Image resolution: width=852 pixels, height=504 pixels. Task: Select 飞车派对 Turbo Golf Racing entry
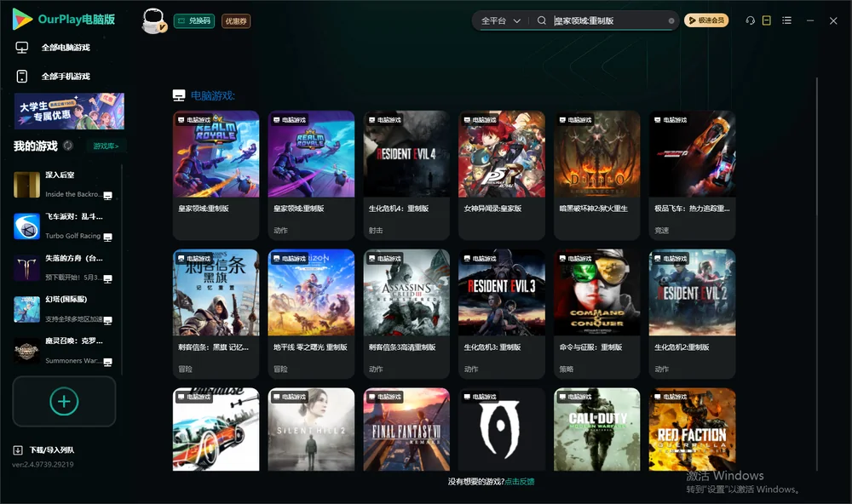[64, 226]
